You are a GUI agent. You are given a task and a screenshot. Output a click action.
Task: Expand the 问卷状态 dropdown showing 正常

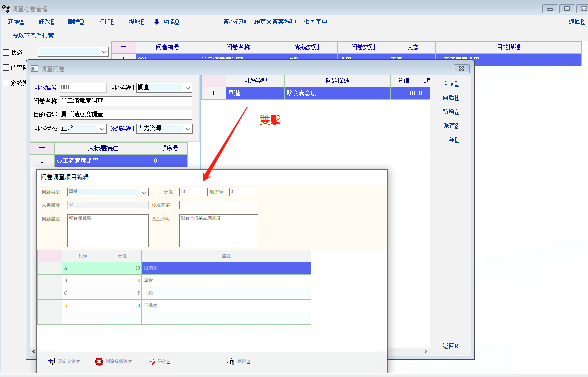102,129
